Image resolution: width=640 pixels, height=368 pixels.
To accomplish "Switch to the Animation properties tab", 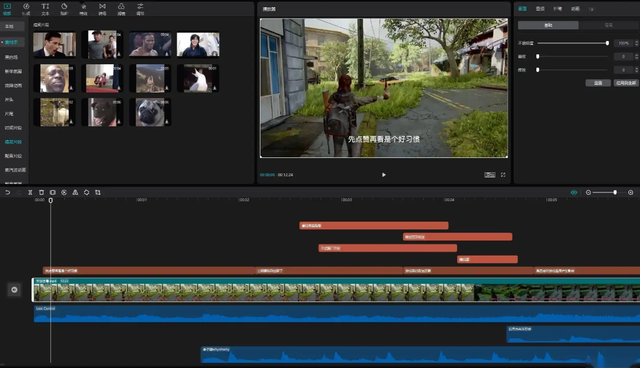I will pyautogui.click(x=575, y=9).
